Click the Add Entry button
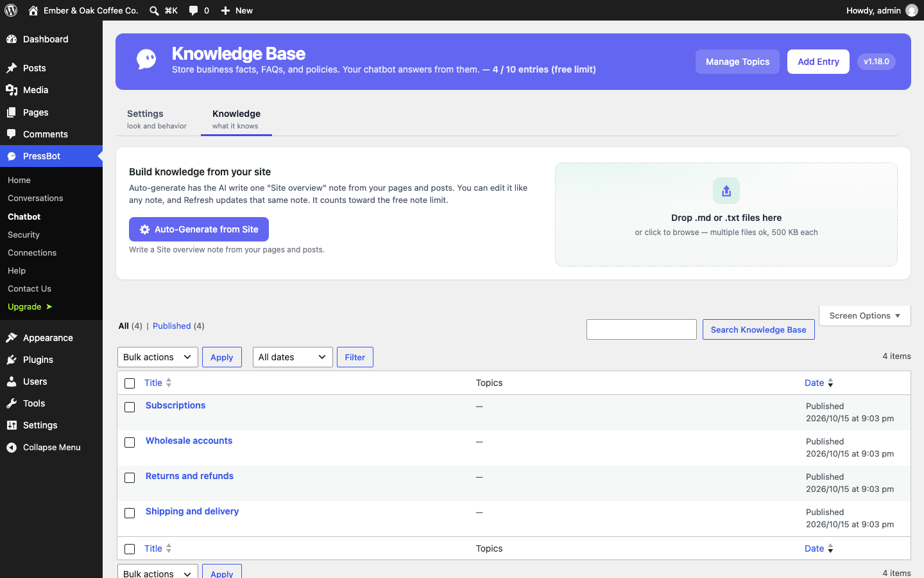 pos(818,62)
